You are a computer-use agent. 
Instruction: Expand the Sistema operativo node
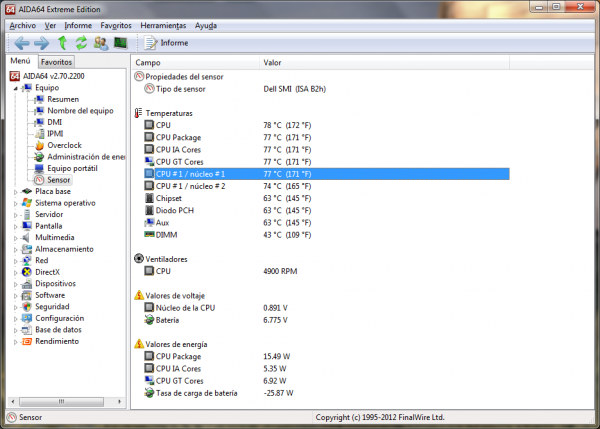tap(15, 204)
